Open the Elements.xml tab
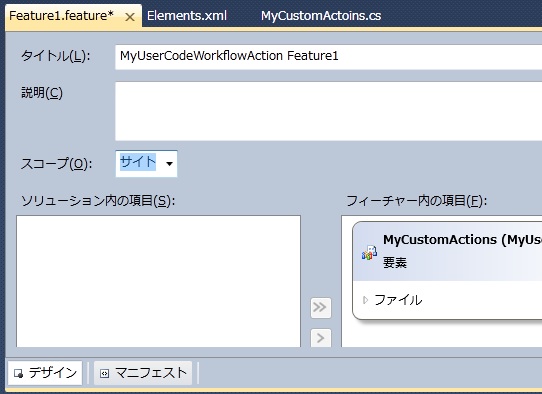The width and height of the screenshot is (542, 394). point(187,16)
